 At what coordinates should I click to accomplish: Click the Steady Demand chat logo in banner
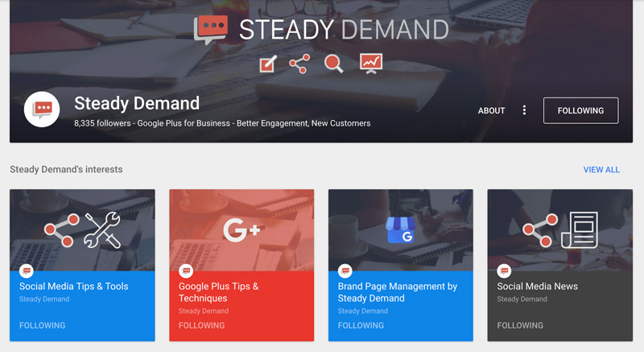pos(211,30)
